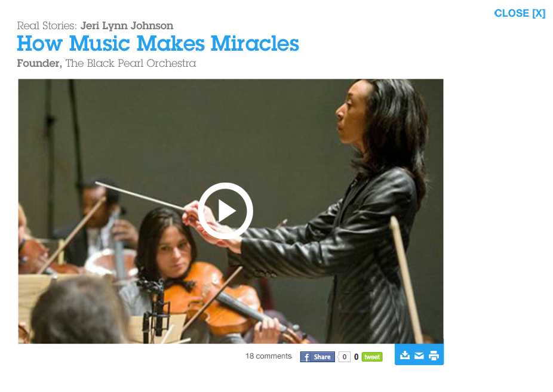Click the Jeri Lynn Johnson name
Screen dimensions: 553x392
coord(127,26)
